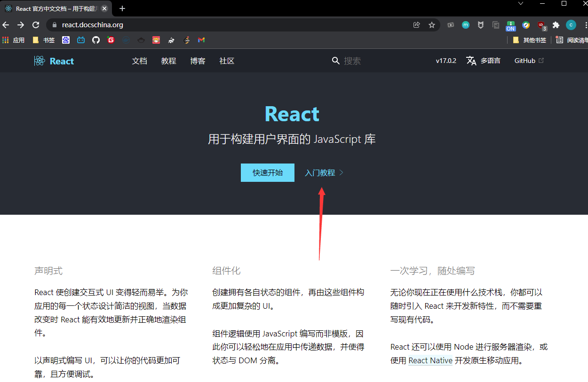Image resolution: width=588 pixels, height=382 pixels.
Task: Open the GitHub bookmark icon
Action: 96,40
